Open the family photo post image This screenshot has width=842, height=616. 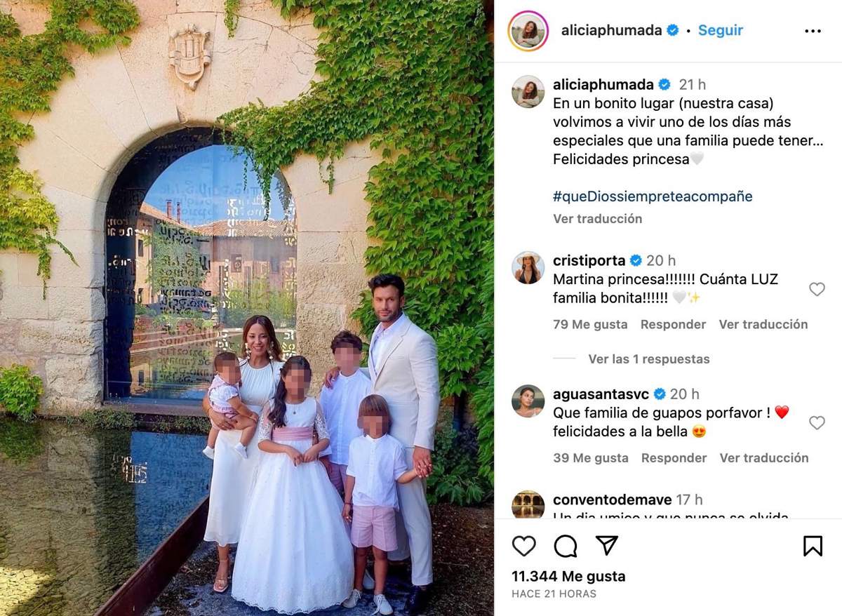click(247, 308)
